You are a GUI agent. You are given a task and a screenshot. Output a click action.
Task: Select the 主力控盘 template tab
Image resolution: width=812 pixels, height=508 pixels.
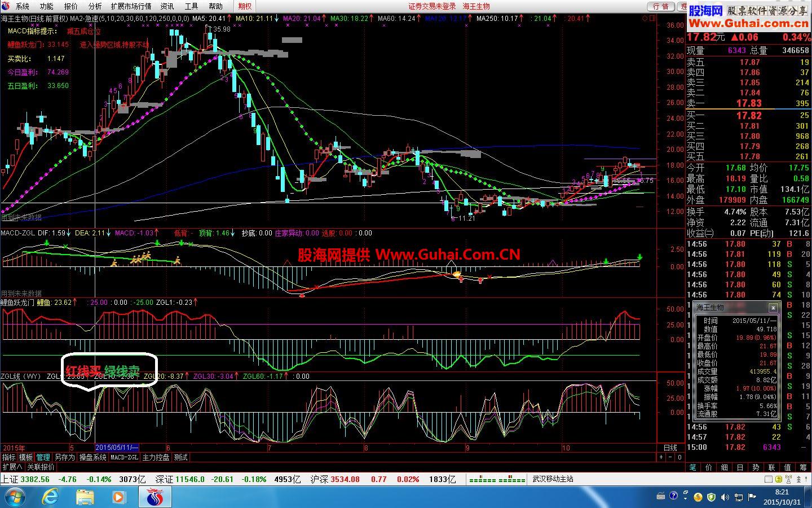point(156,457)
